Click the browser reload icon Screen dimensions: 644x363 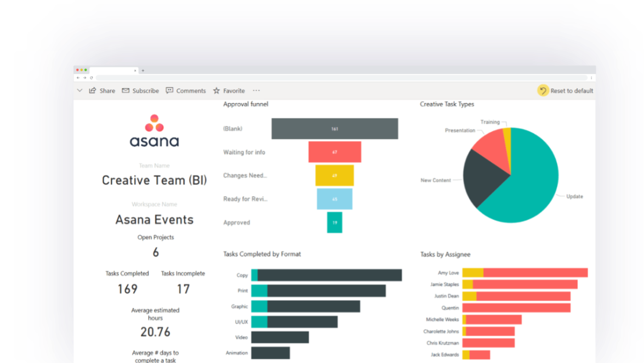coord(91,78)
